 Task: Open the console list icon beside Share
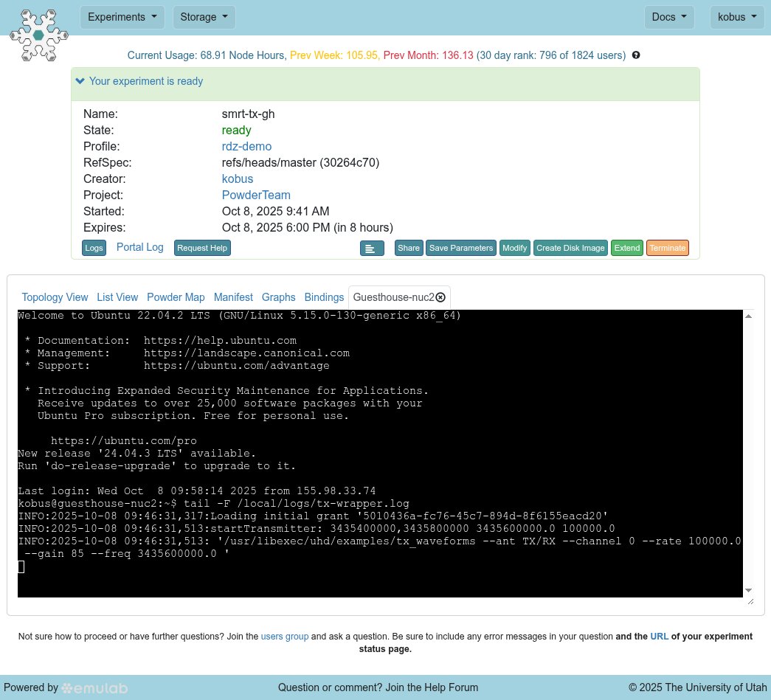372,248
